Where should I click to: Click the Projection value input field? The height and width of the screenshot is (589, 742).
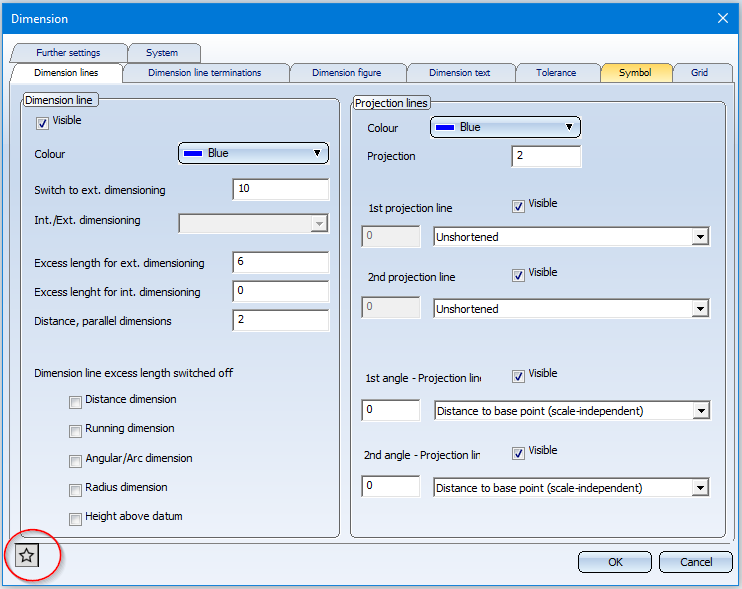pyautogui.click(x=546, y=157)
